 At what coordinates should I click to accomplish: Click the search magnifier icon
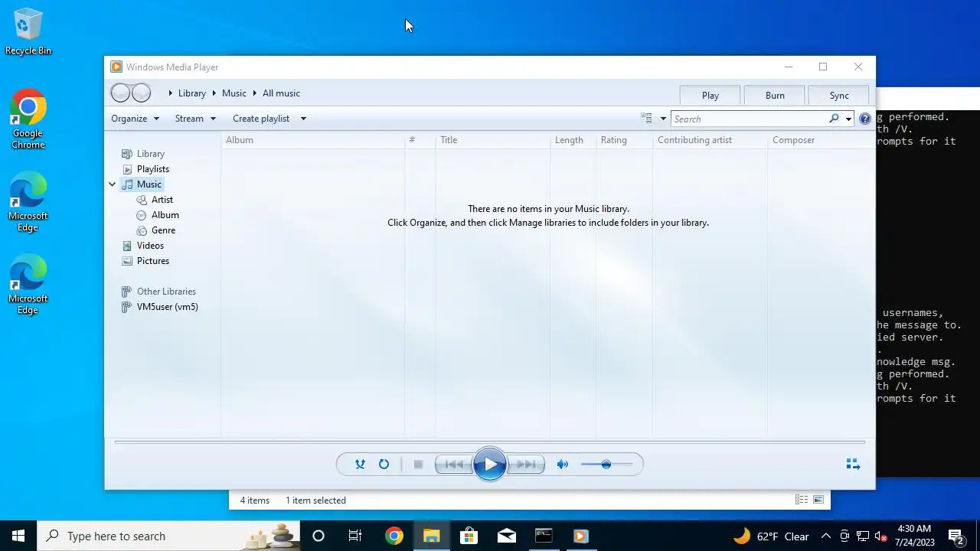click(x=834, y=119)
